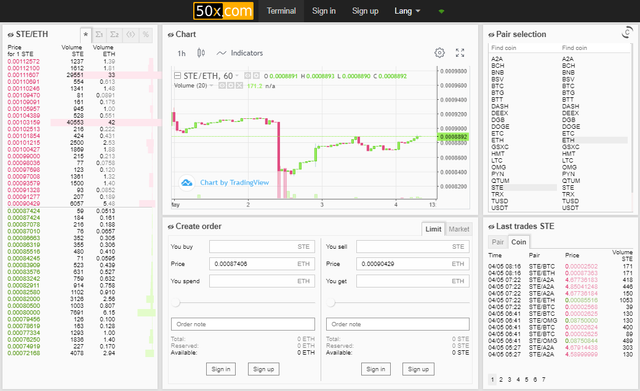Click the icon beside the Last trades STE title
Image resolution: width=640 pixels, height=391 pixels.
(491, 227)
